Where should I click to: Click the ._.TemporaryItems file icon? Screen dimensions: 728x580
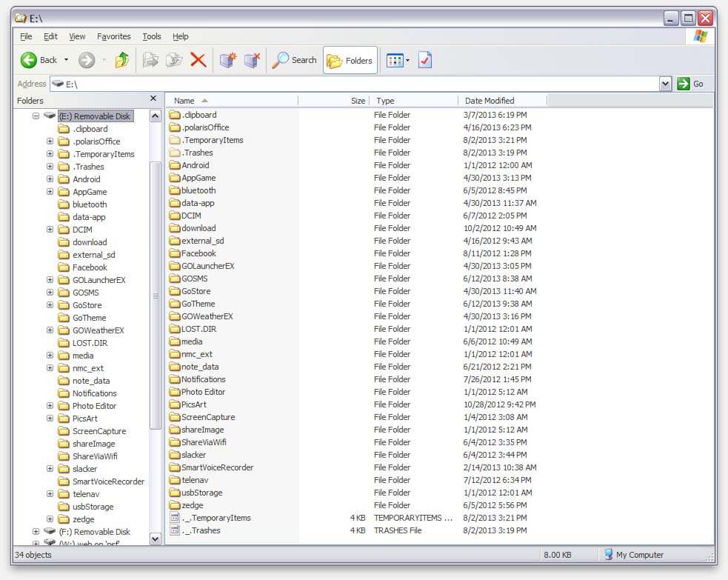[x=175, y=518]
